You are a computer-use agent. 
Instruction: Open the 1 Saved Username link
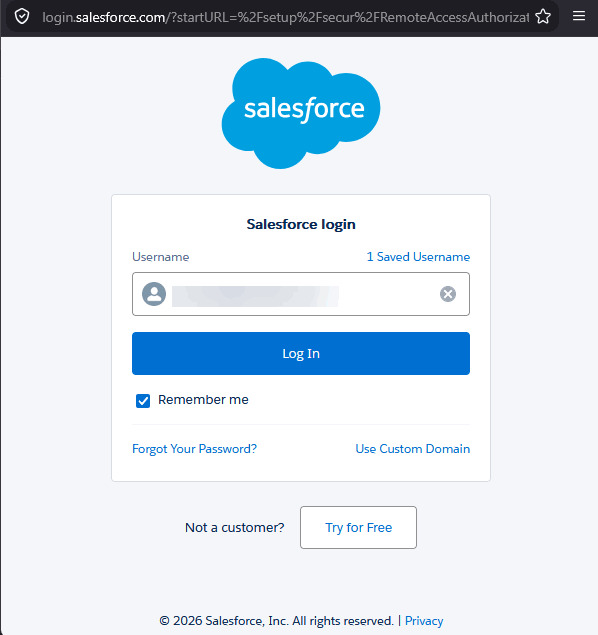pyautogui.click(x=418, y=257)
